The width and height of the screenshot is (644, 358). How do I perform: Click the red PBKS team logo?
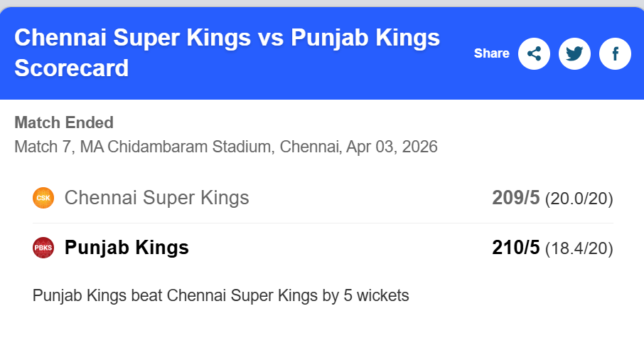click(x=43, y=248)
